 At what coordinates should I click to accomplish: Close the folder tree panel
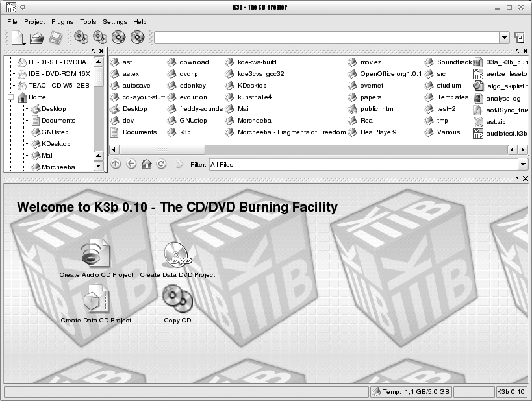point(101,51)
